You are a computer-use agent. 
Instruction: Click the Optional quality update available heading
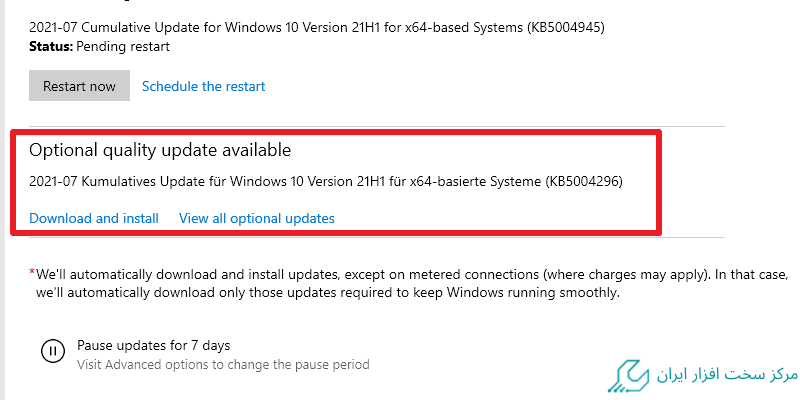(x=160, y=151)
